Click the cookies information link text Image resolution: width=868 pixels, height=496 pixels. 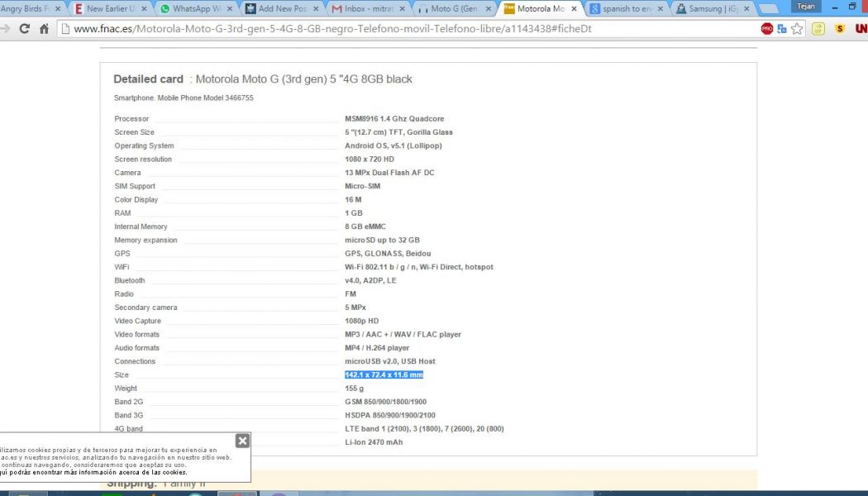pyautogui.click(x=93, y=472)
